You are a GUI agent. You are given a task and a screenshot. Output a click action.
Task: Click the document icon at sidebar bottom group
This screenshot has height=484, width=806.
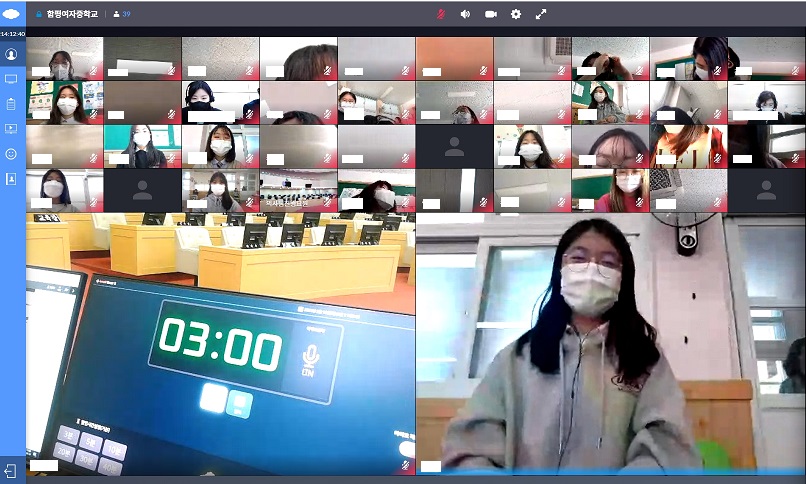pos(11,179)
